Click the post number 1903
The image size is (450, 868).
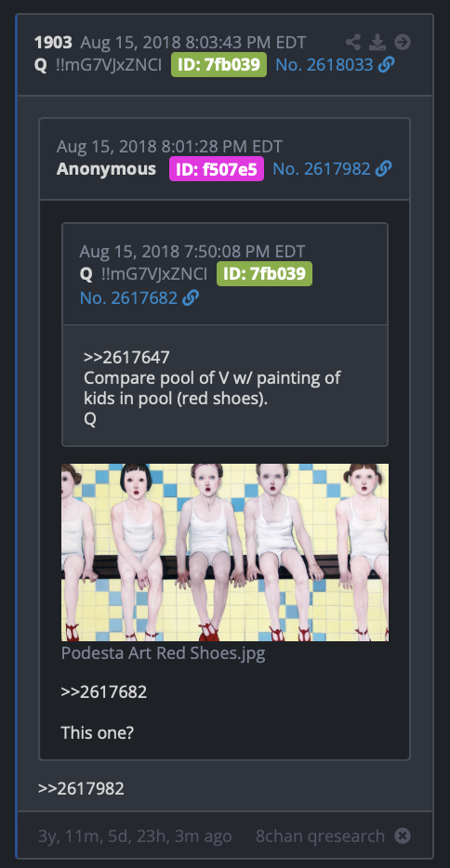(53, 42)
